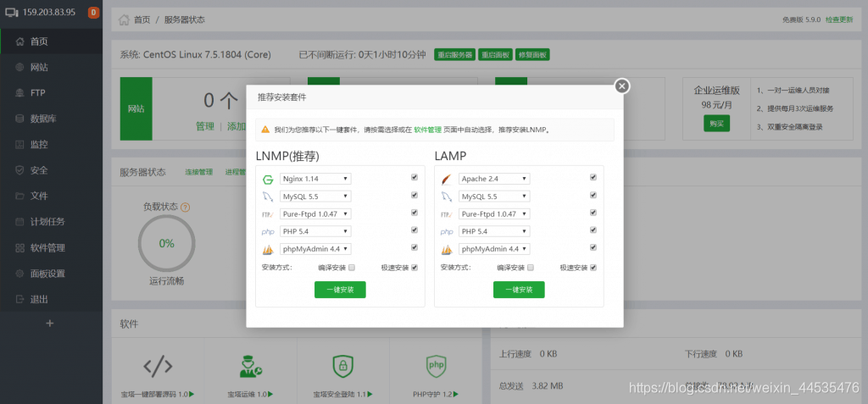Image resolution: width=868 pixels, height=404 pixels.
Task: Click the 重启服务器 button
Action: click(455, 55)
